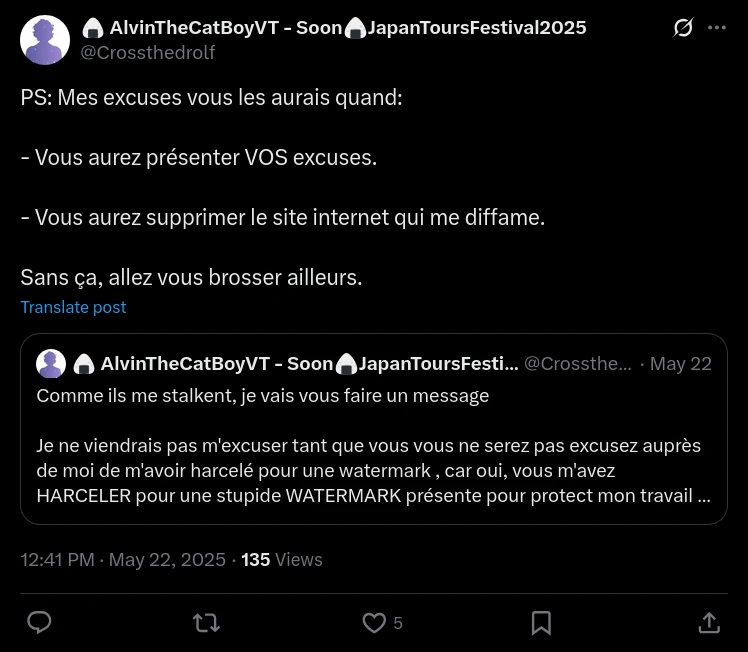Like the post with the heart icon
The width and height of the screenshot is (748, 652).
[374, 623]
